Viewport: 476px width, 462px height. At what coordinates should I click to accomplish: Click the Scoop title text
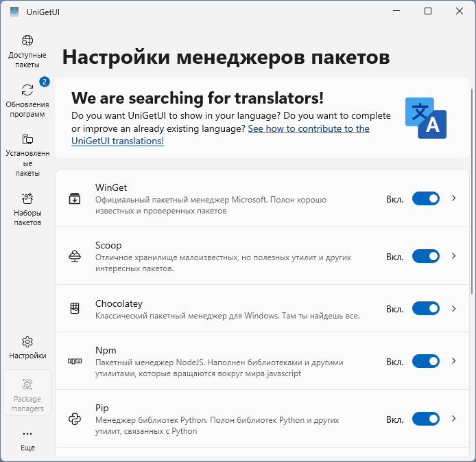coord(108,245)
